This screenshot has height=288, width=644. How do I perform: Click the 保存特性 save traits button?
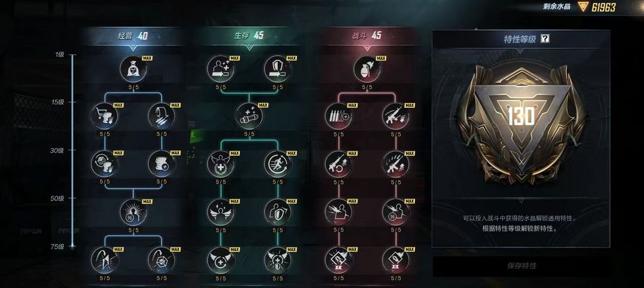[x=521, y=266]
